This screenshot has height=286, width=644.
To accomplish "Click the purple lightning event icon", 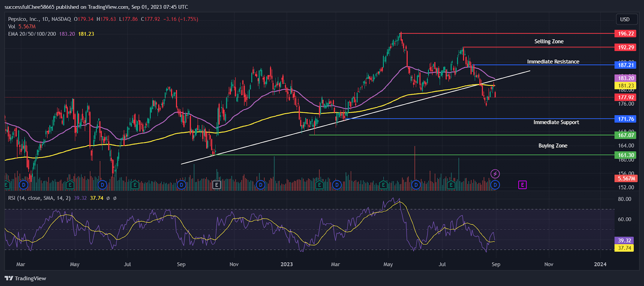I will [495, 174].
